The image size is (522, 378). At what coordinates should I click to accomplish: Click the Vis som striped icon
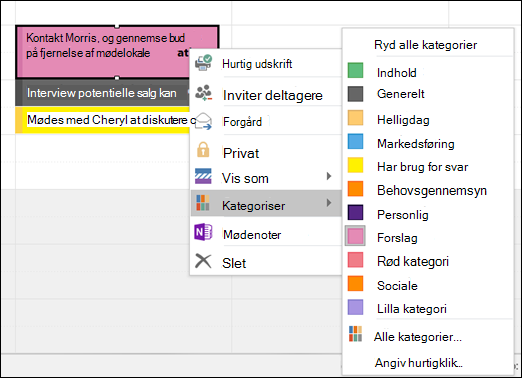coord(203,176)
